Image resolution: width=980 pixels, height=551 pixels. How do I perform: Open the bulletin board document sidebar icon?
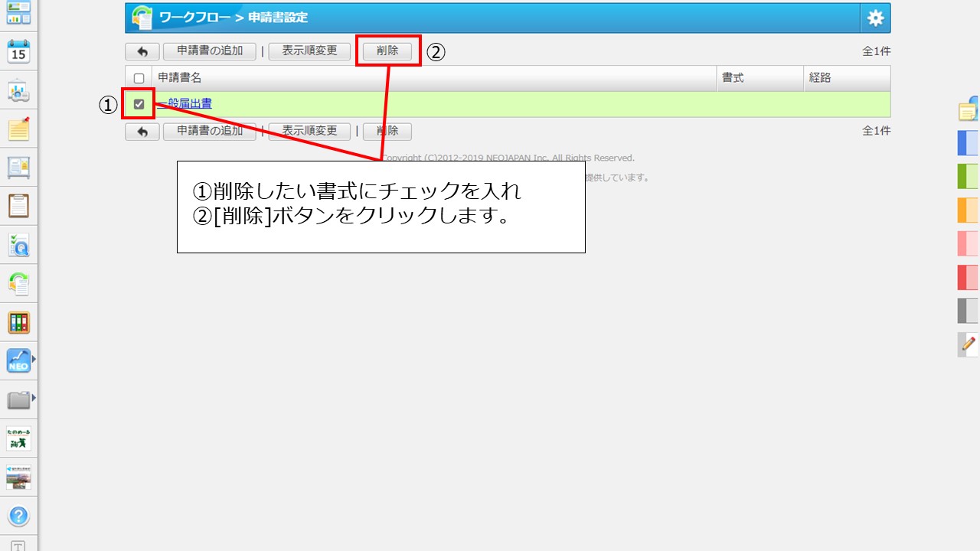(18, 168)
